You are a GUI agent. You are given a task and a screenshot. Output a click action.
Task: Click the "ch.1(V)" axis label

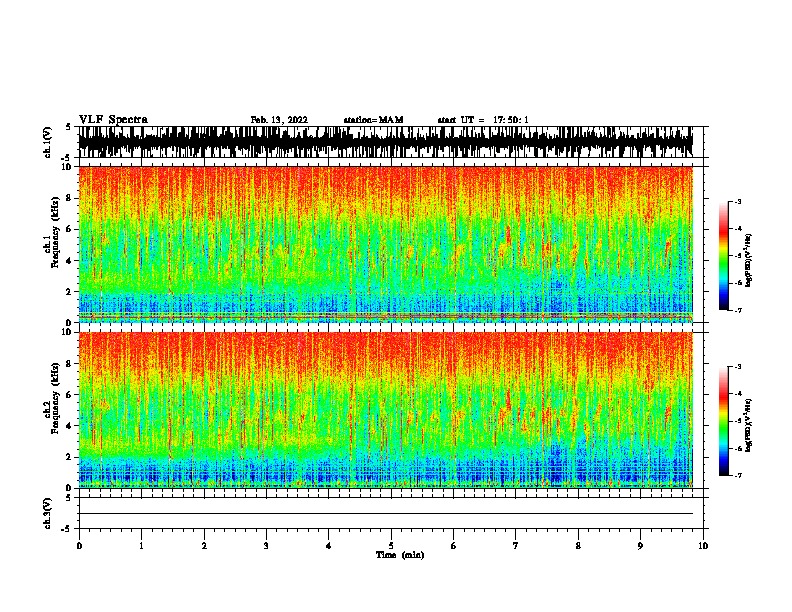pyautogui.click(x=48, y=142)
